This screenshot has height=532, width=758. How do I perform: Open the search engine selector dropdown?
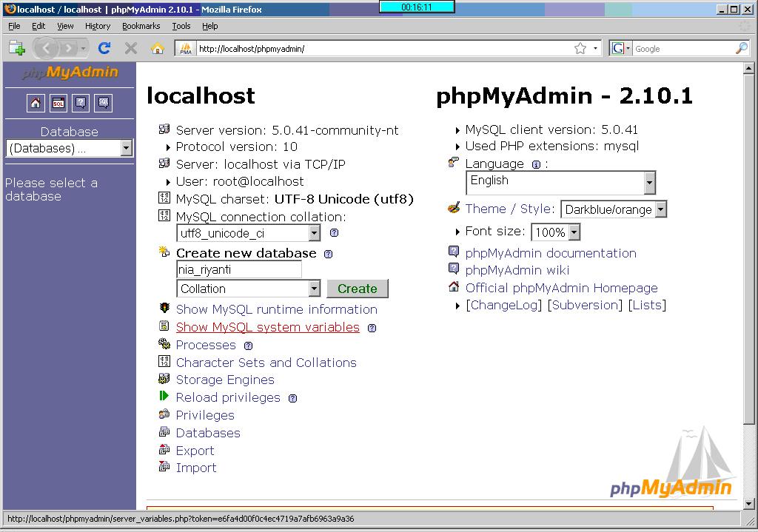pyautogui.click(x=621, y=48)
